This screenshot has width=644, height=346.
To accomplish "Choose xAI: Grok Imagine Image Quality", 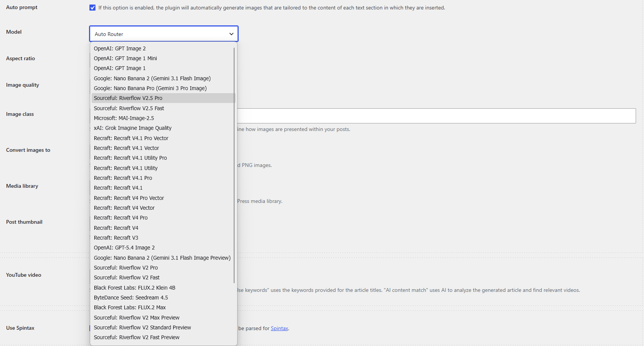I will coord(163,128).
